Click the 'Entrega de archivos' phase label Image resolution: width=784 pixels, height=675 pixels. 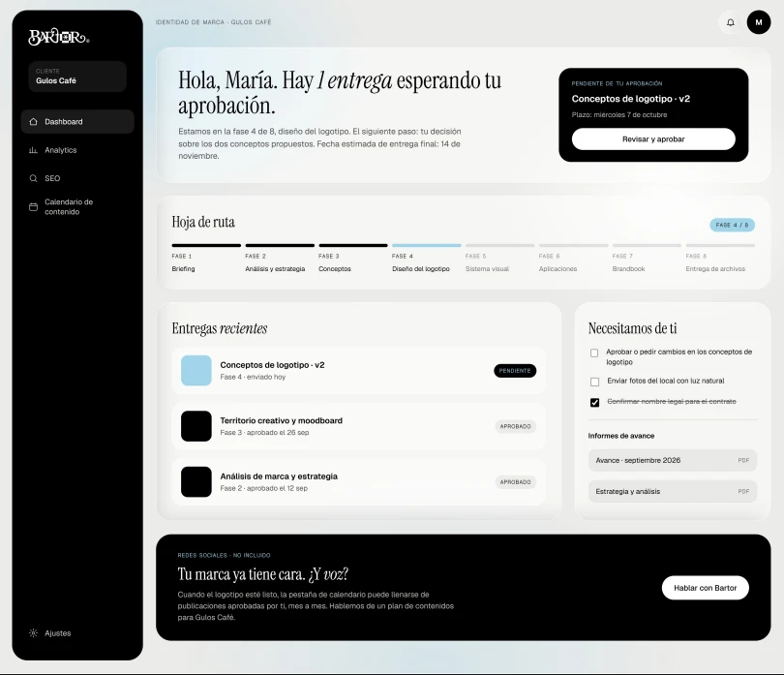(715, 268)
